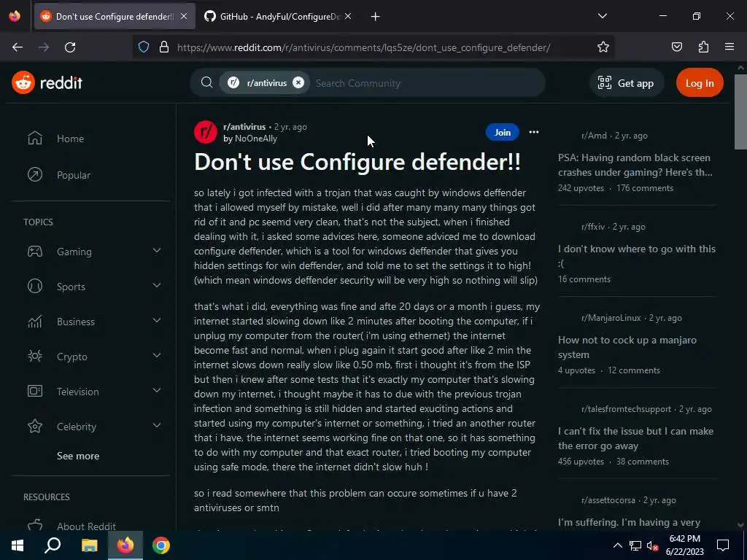Close the Reddit post tab

(x=184, y=17)
